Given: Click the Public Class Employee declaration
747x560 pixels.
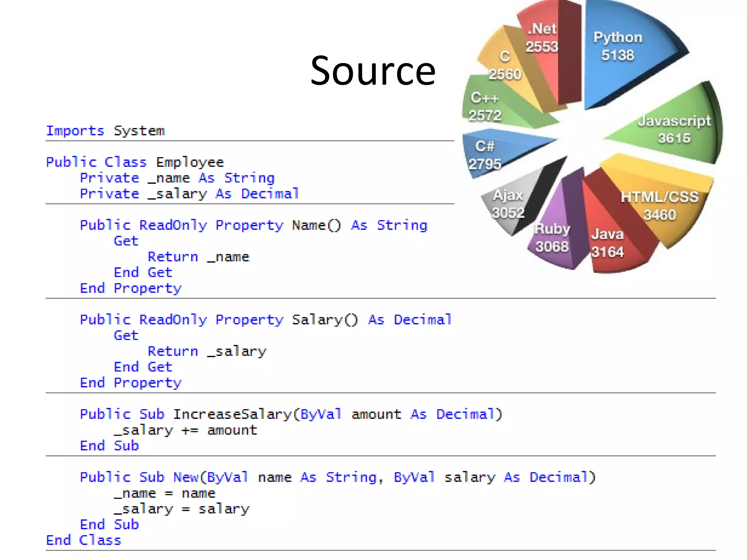Looking at the screenshot, I should click(x=135, y=162).
